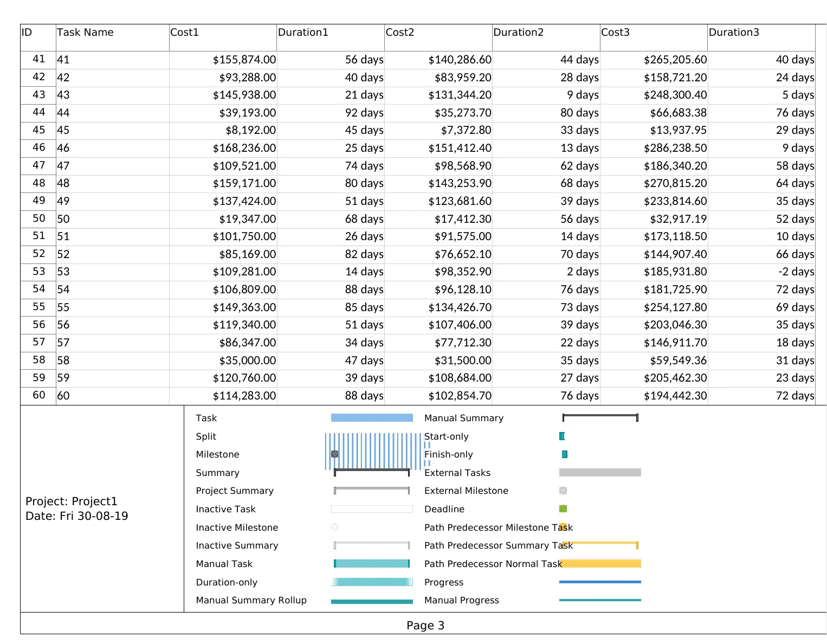Click the Path Predecessor Milestone Task label
The width and height of the screenshot is (827, 644).
coord(499,527)
